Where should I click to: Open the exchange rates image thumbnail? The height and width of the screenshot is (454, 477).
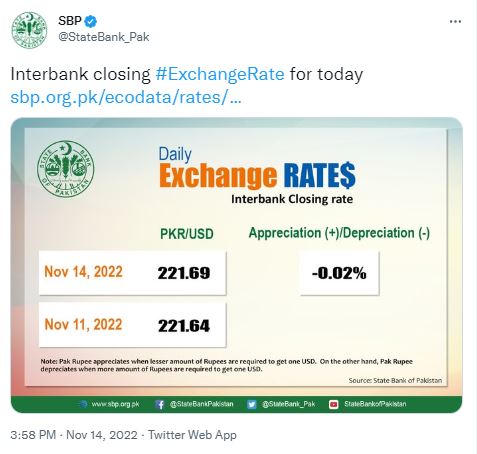[x=236, y=265]
